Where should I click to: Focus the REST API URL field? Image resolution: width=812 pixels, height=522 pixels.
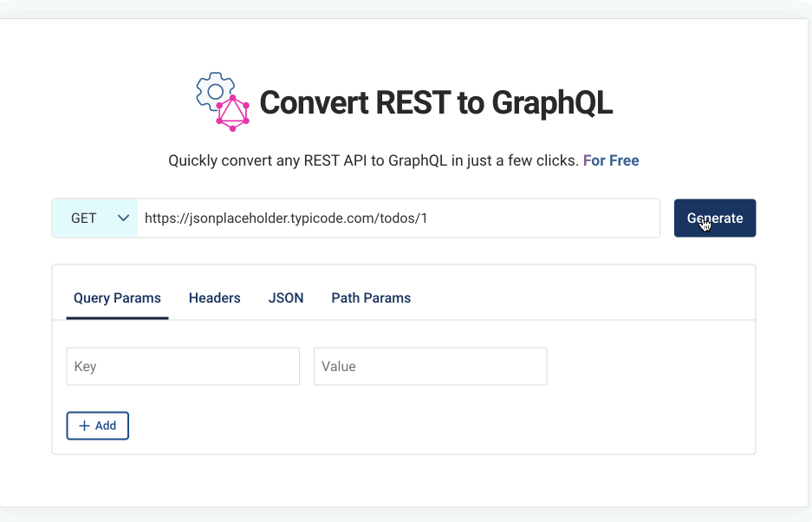tap(399, 219)
